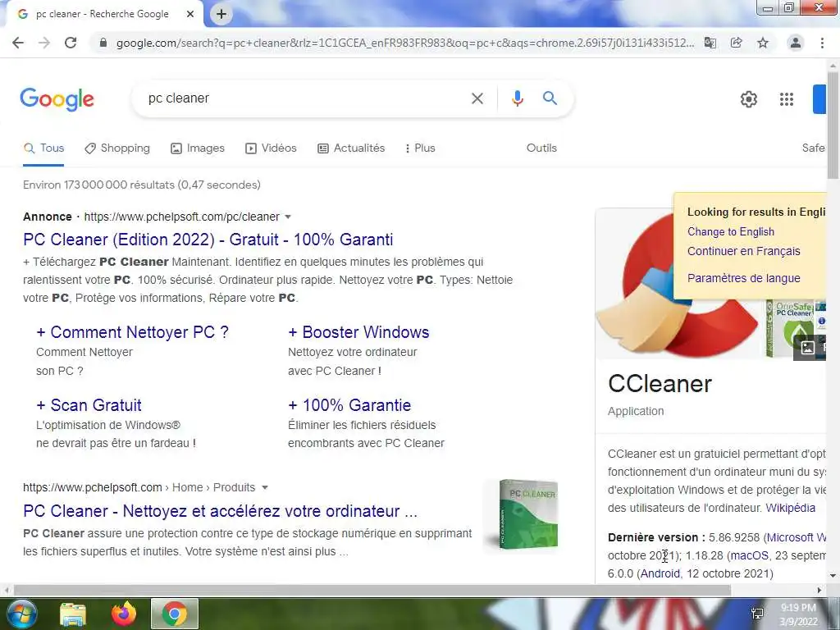Open the translate page icon
The width and height of the screenshot is (840, 630).
tap(710, 43)
